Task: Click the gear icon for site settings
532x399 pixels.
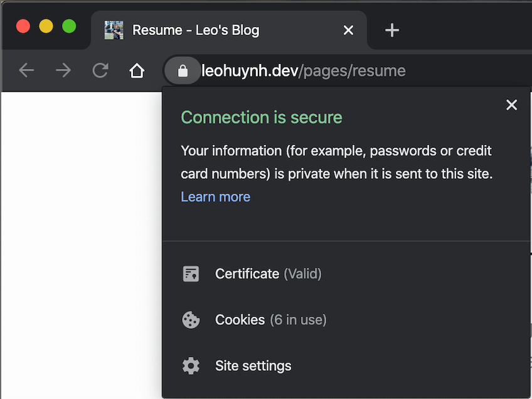Action: [x=191, y=366]
